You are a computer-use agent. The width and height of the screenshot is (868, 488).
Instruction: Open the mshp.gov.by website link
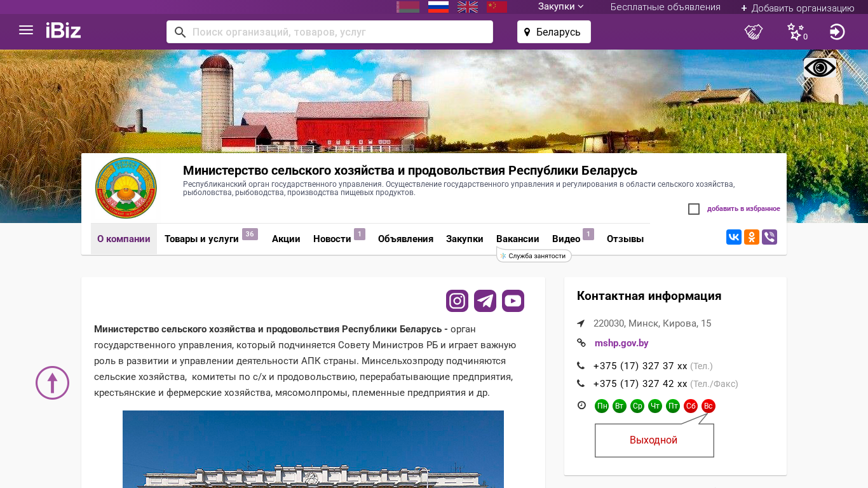pos(621,343)
